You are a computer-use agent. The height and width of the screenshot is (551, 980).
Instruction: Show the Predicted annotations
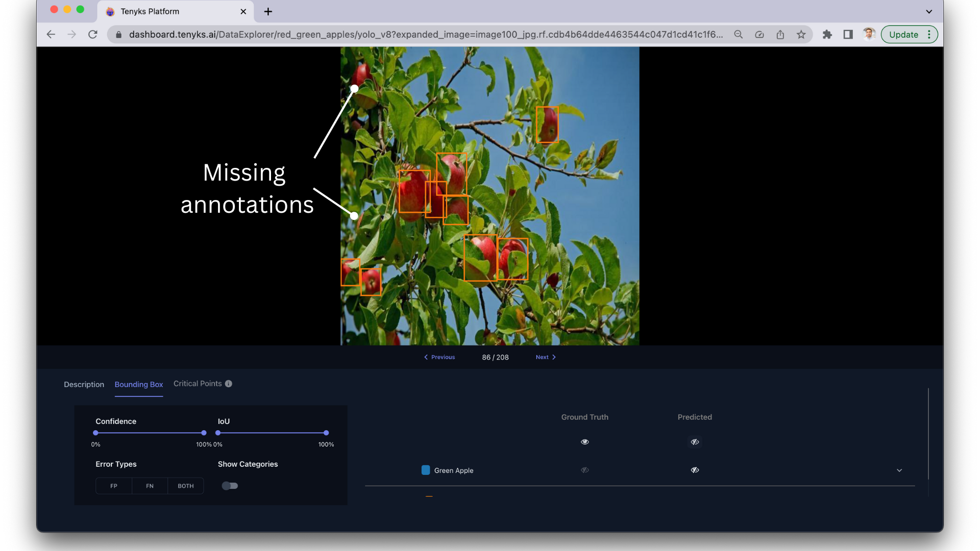695,442
